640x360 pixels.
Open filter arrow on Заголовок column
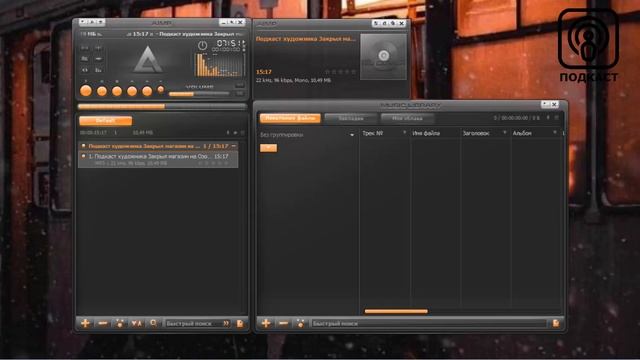pyautogui.click(x=504, y=133)
